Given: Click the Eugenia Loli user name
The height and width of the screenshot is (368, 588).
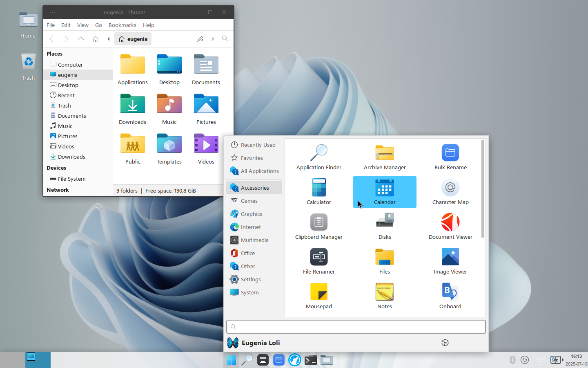Looking at the screenshot, I should point(261,343).
